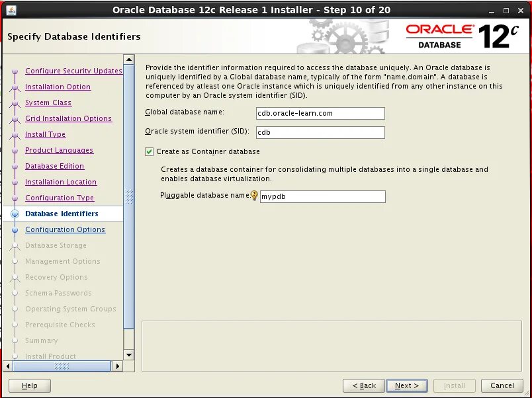Click the step list scroll left arrow
Viewport: 532px width, 398px height.
8,366
